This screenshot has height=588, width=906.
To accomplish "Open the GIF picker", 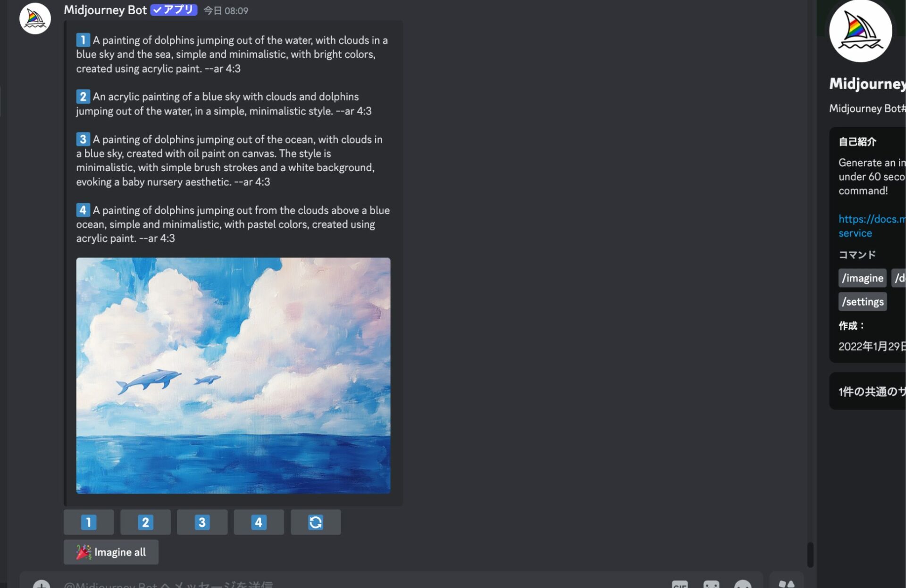I will pos(679,585).
